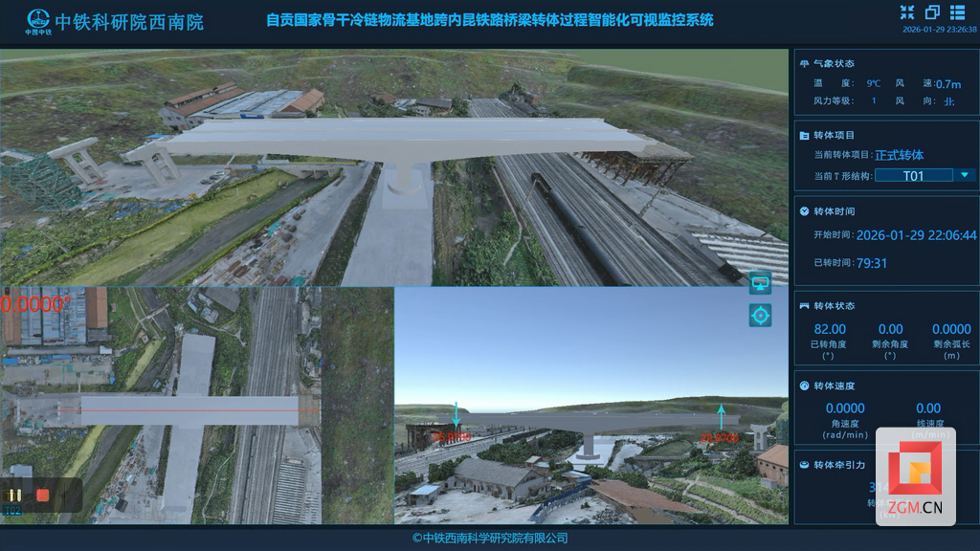Click the 气象状态 weather panel icon
The height and width of the screenshot is (551, 980).
pyautogui.click(x=804, y=61)
